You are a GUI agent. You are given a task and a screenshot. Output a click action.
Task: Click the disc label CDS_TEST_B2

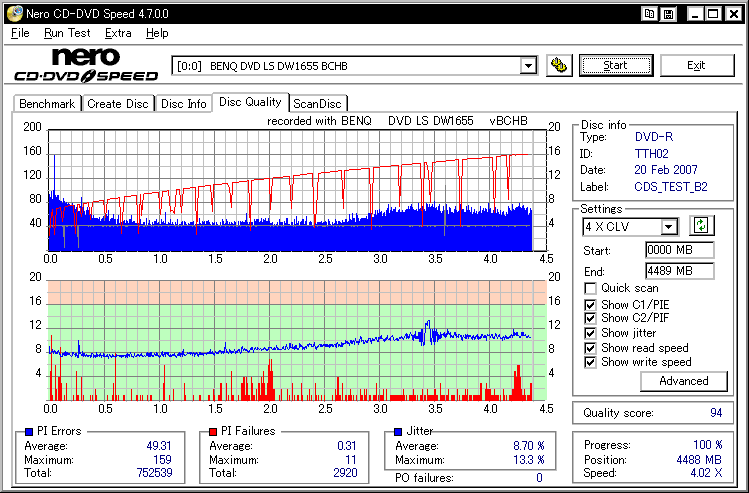click(x=671, y=187)
